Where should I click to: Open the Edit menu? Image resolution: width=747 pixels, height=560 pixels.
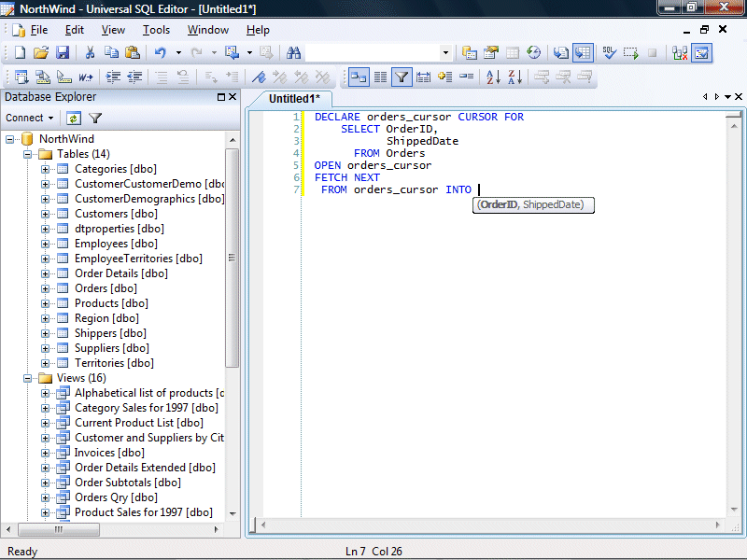tap(75, 30)
